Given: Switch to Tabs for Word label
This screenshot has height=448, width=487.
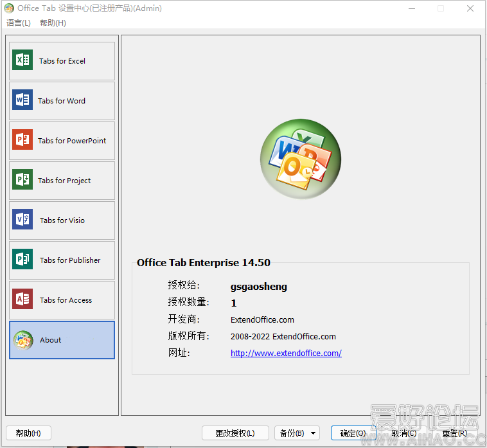Looking at the screenshot, I should pyautogui.click(x=62, y=101).
